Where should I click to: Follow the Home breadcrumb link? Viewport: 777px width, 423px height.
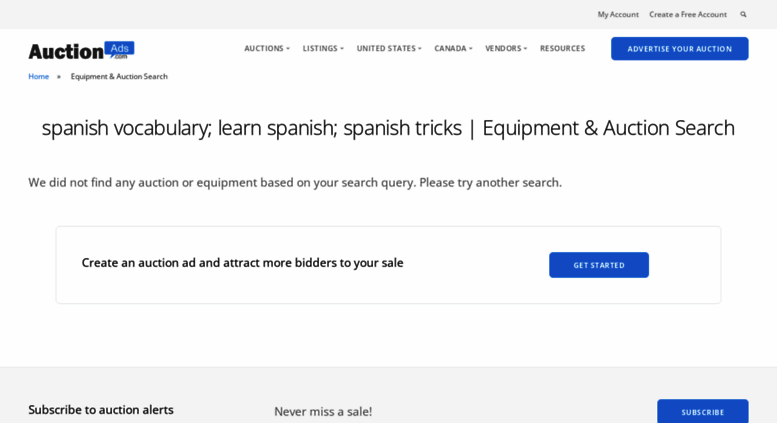click(39, 76)
